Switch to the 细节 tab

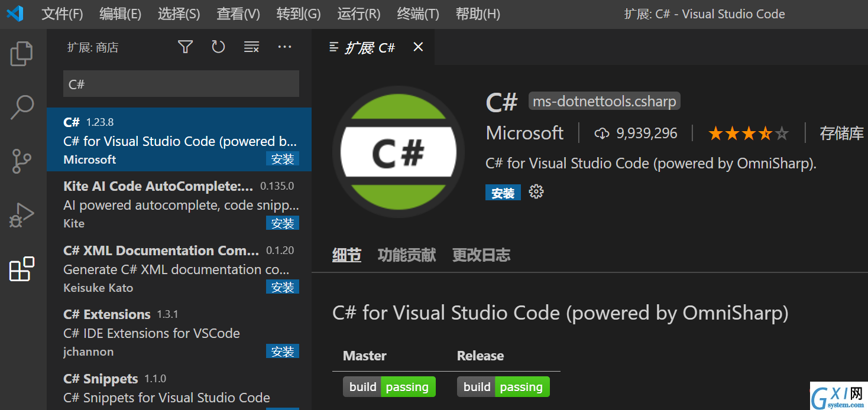[x=346, y=255]
